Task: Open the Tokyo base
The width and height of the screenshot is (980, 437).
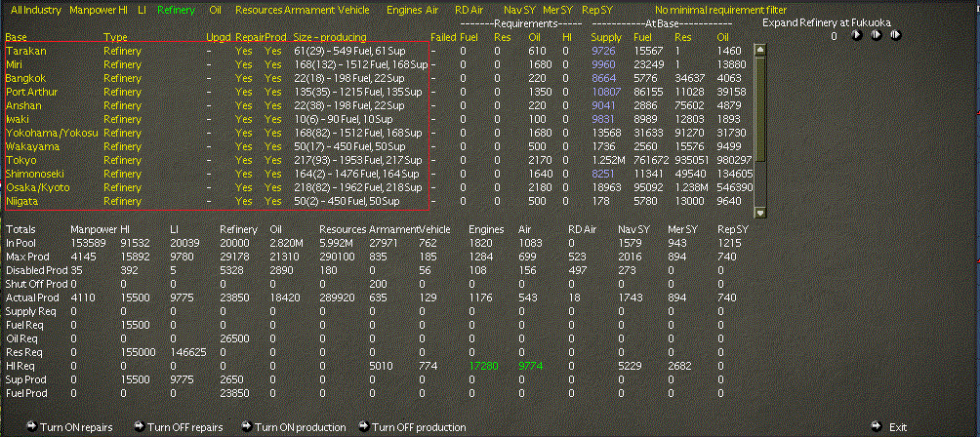Action: 21,160
